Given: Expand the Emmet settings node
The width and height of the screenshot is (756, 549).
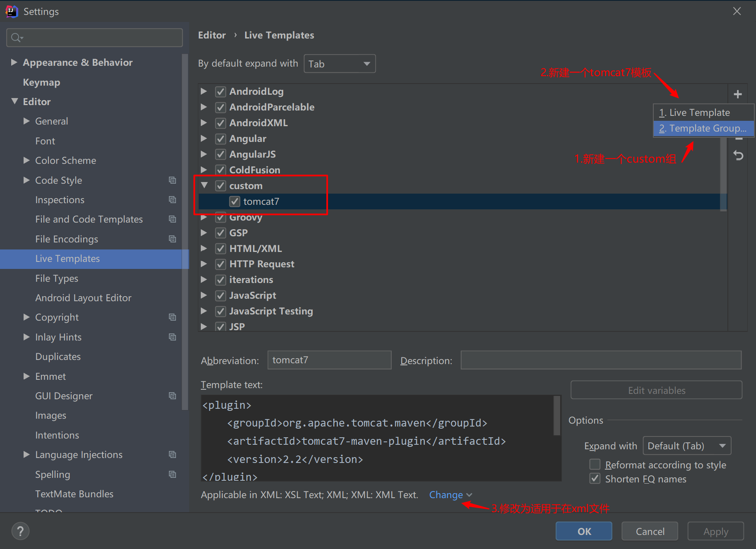Looking at the screenshot, I should (x=26, y=376).
